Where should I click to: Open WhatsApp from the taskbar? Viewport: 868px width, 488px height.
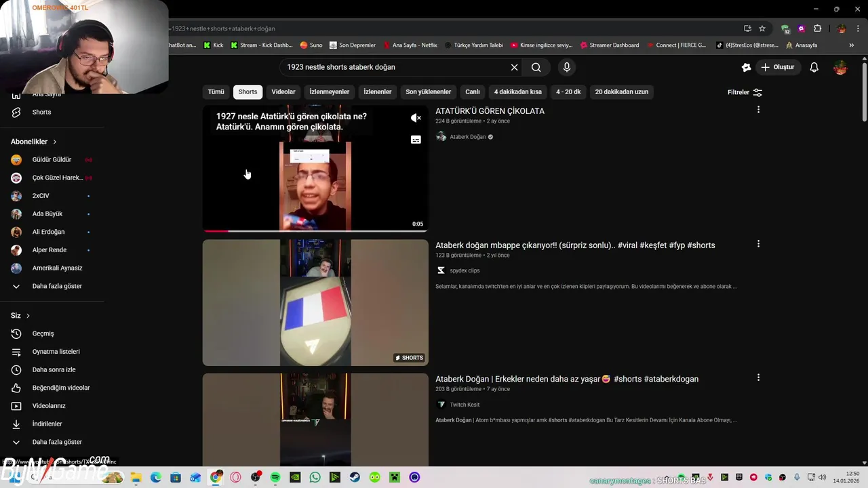point(315,477)
